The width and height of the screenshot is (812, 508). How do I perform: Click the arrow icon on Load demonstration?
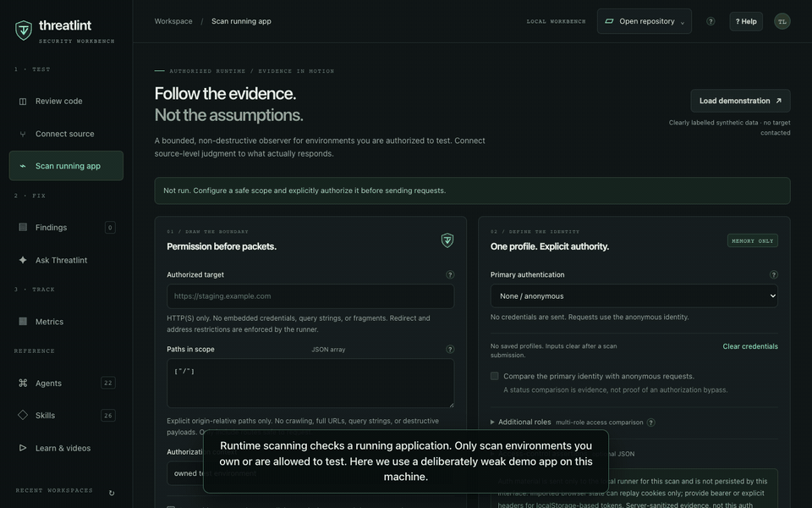point(778,101)
